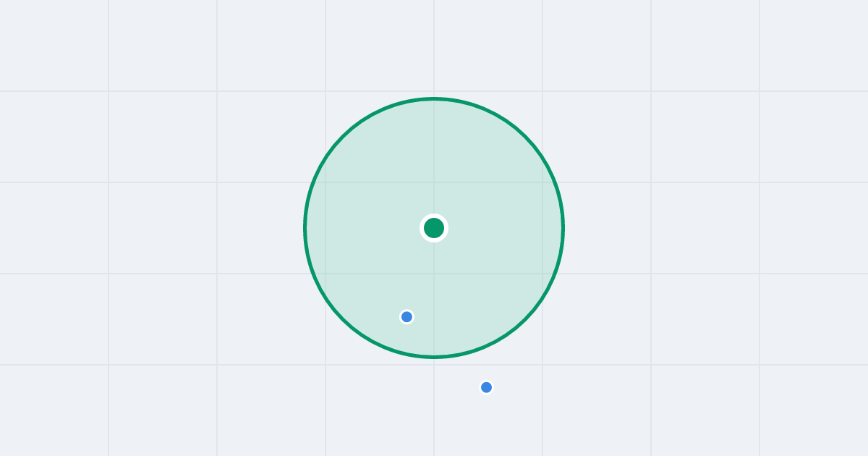Select the blue dot inside the green circle

coord(407,316)
